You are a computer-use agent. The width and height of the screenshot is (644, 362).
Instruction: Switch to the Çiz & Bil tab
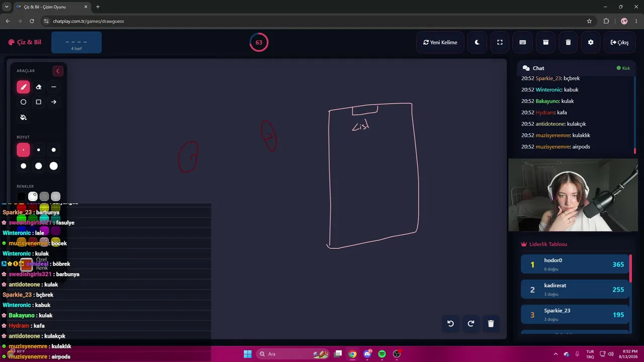pyautogui.click(x=52, y=7)
